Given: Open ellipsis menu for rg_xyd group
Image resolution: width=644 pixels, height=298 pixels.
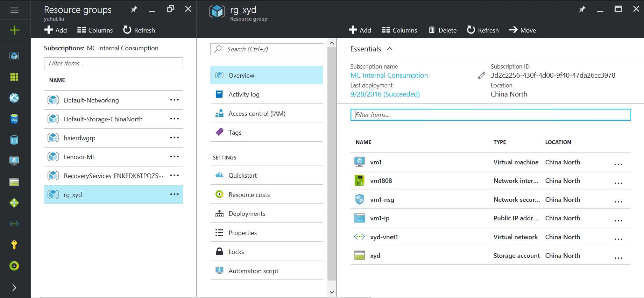Looking at the screenshot, I should pos(175,194).
